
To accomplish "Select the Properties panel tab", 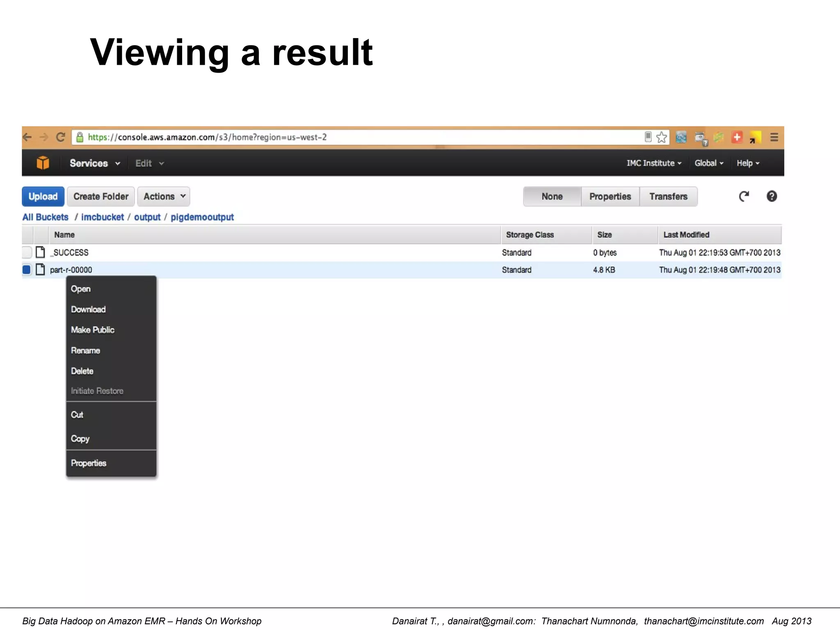I will pyautogui.click(x=610, y=196).
